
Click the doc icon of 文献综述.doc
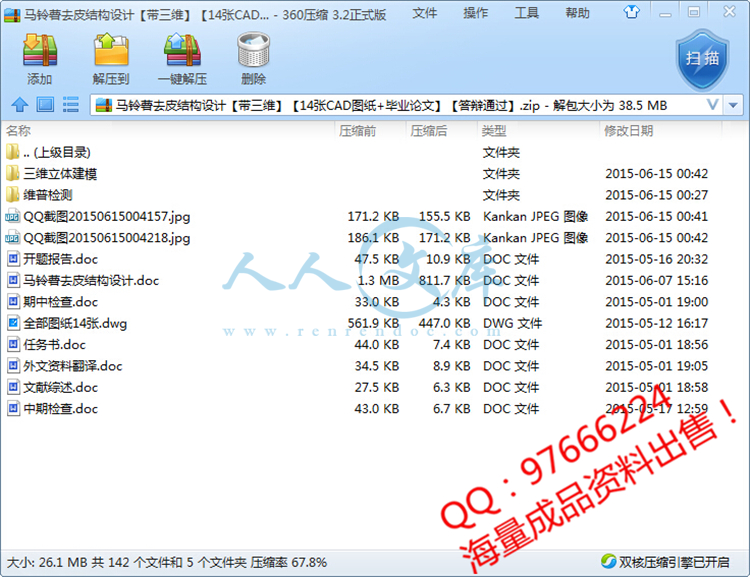point(13,387)
